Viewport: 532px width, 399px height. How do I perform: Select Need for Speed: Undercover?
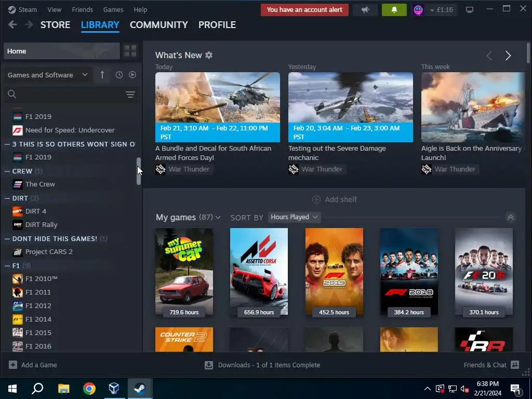click(x=70, y=130)
